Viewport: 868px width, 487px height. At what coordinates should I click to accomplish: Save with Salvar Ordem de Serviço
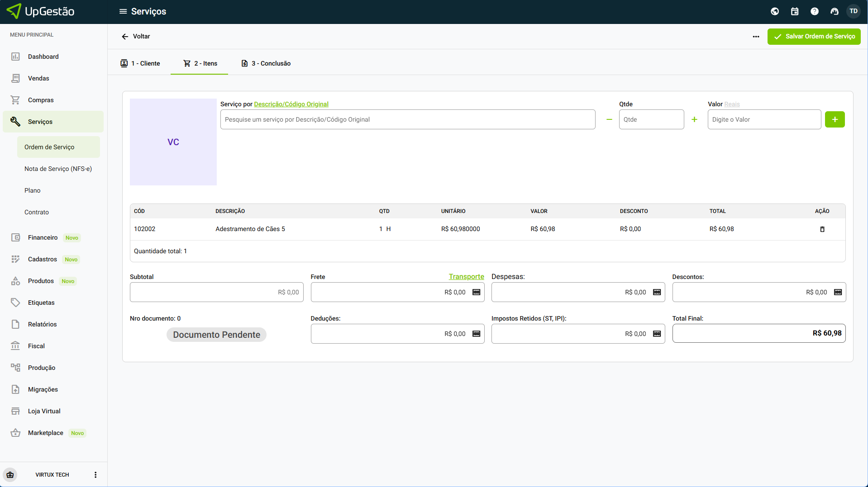coord(814,37)
